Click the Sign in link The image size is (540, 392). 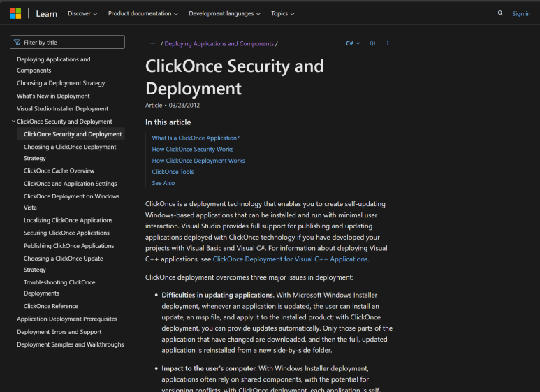pos(520,13)
